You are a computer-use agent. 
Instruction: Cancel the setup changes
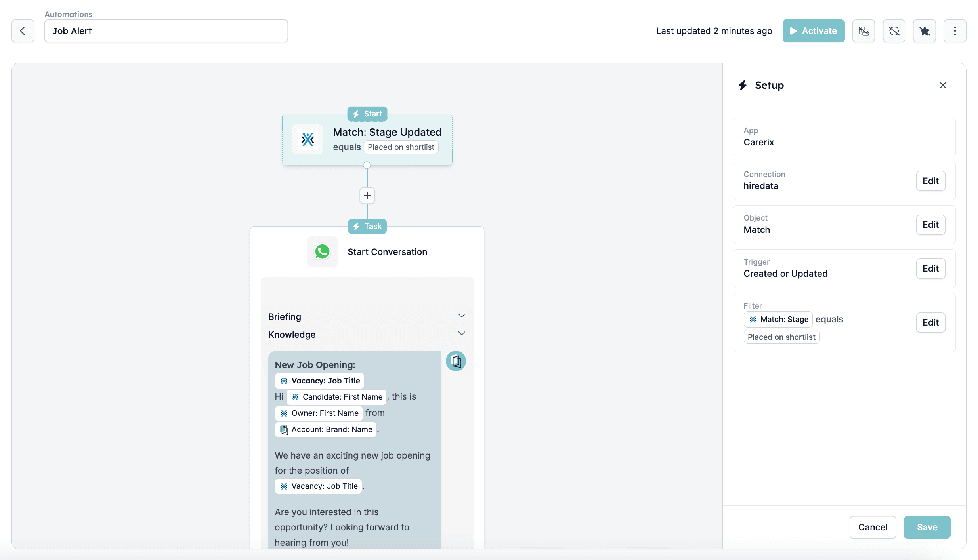pyautogui.click(x=873, y=527)
